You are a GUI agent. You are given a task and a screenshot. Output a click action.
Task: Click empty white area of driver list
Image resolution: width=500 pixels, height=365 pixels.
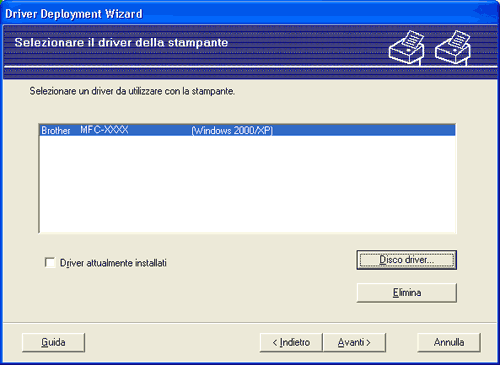click(247, 184)
